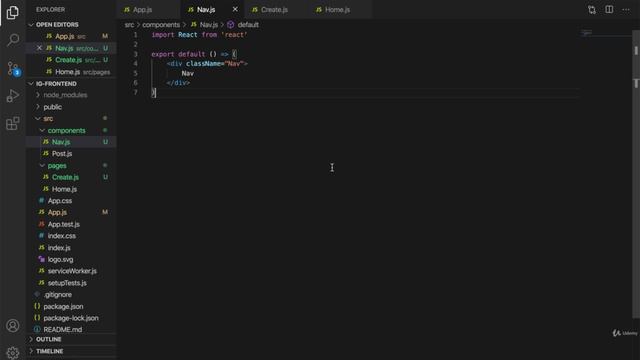This screenshot has height=360, width=640.
Task: Open serviceWorker.js file
Action: 71,271
